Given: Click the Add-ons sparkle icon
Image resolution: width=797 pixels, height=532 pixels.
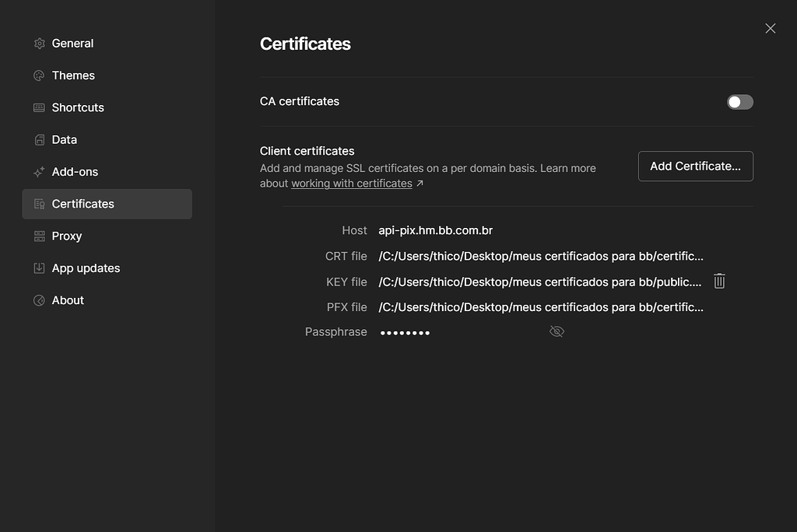Looking at the screenshot, I should coord(39,172).
